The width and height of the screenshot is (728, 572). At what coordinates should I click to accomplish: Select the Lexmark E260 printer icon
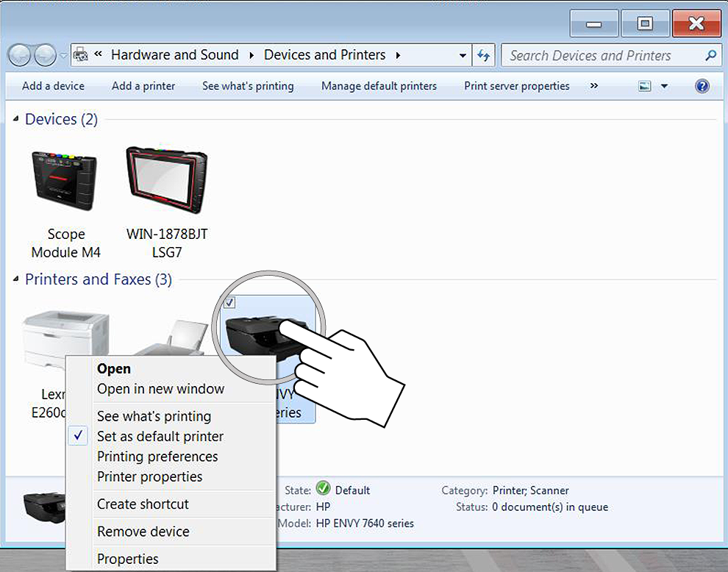65,337
